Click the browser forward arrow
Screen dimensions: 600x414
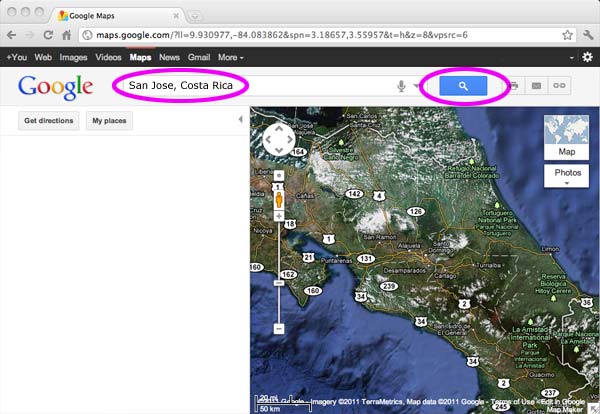[29, 35]
